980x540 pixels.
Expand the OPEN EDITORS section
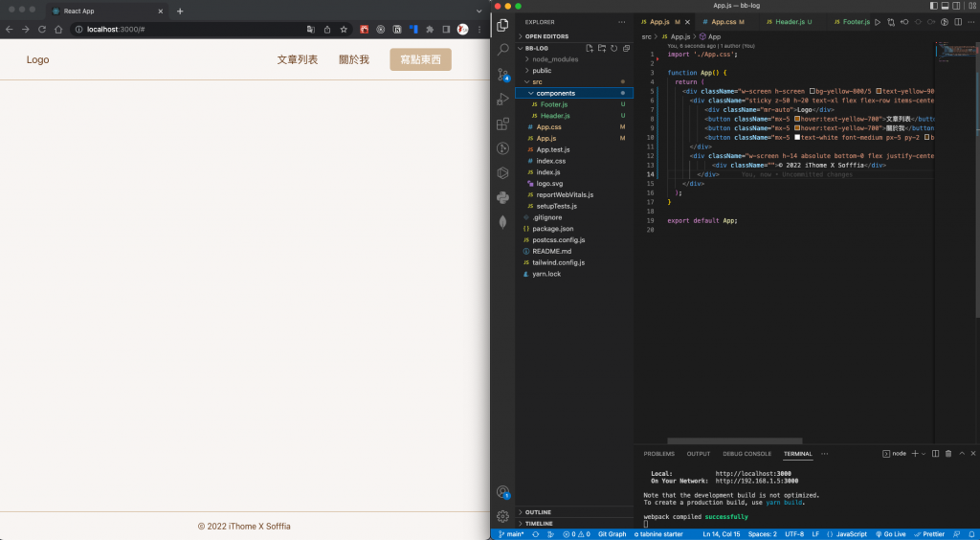click(574, 37)
